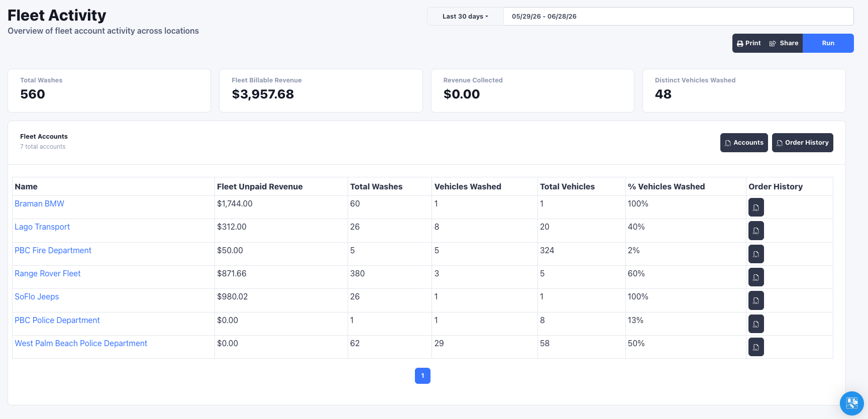Click the Revenue Collected $0.00 card

(x=532, y=90)
